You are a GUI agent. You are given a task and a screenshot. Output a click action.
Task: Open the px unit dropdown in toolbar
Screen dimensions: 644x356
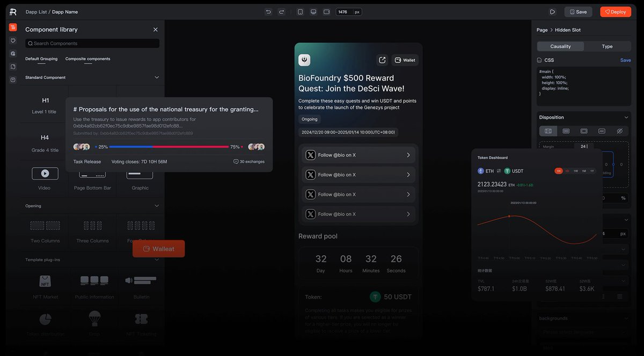357,12
